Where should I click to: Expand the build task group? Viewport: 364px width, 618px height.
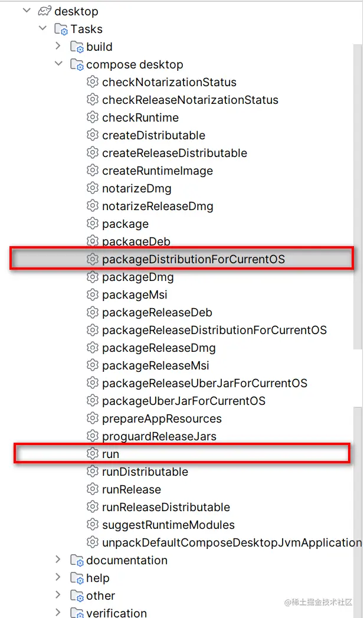[x=58, y=46]
